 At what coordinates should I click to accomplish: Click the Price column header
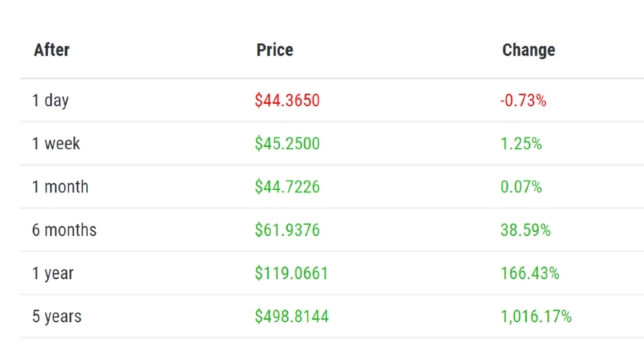point(275,50)
